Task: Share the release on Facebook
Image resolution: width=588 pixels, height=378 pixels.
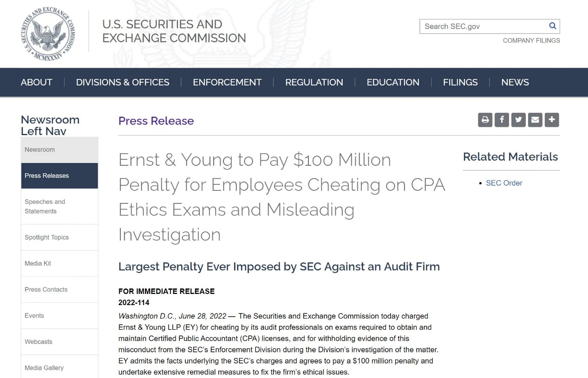Action: click(x=502, y=120)
